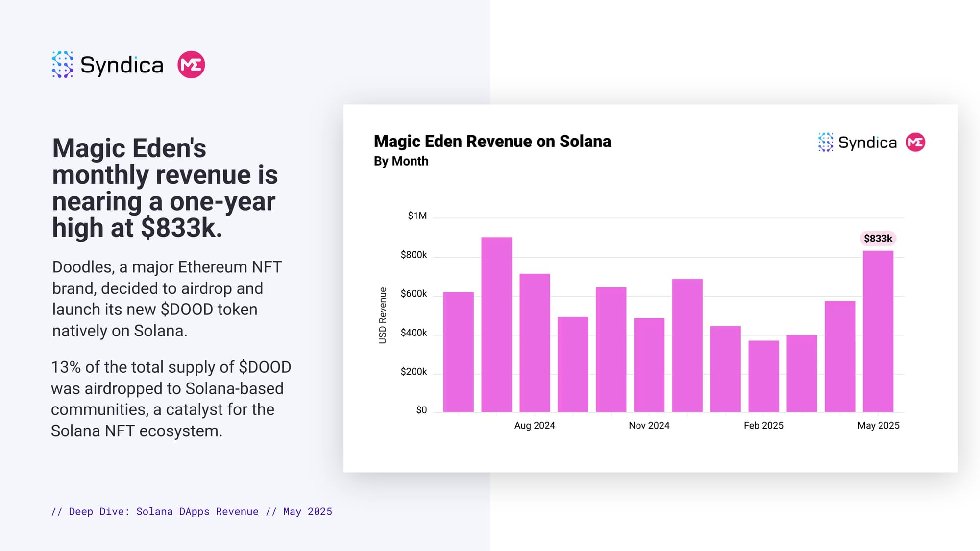This screenshot has height=551, width=980.
Task: Select the $833k data label
Action: click(x=878, y=239)
